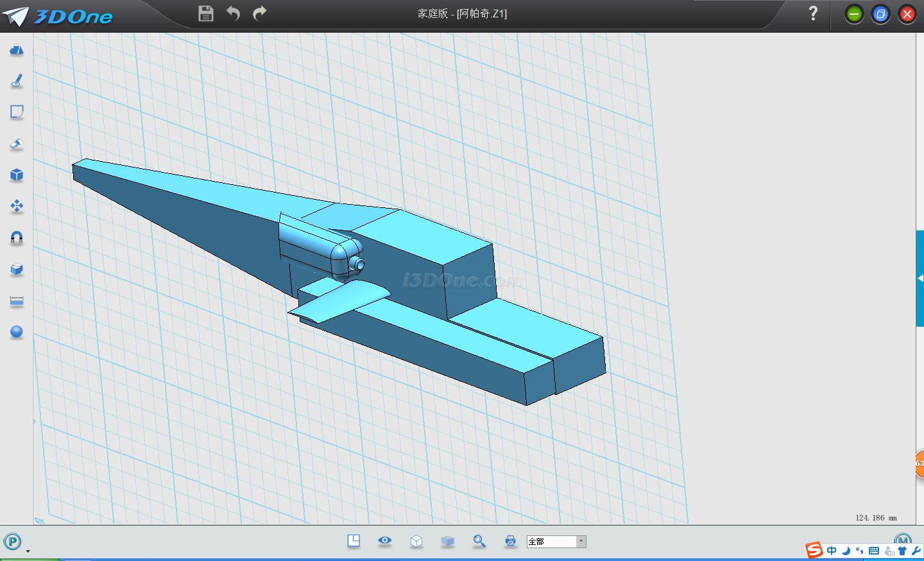Toggle wireframe cube display mode
The height and width of the screenshot is (561, 924).
pyautogui.click(x=416, y=541)
